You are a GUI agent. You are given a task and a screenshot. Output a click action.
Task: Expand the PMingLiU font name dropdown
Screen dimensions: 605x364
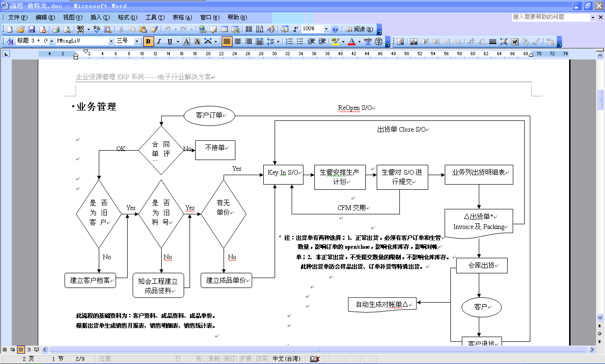tap(112, 42)
